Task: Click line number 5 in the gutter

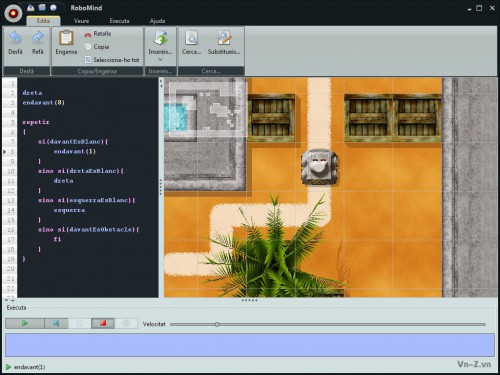Action: coord(12,122)
